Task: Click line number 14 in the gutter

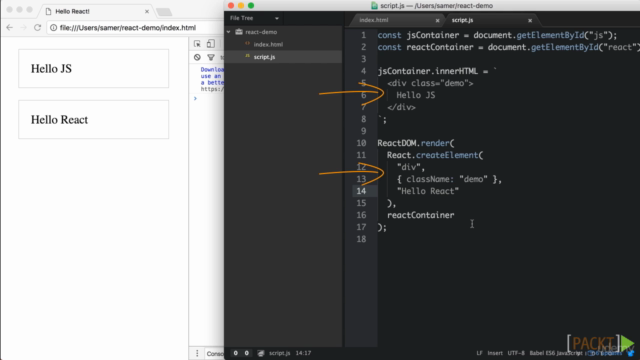Action: pyautogui.click(x=361, y=191)
